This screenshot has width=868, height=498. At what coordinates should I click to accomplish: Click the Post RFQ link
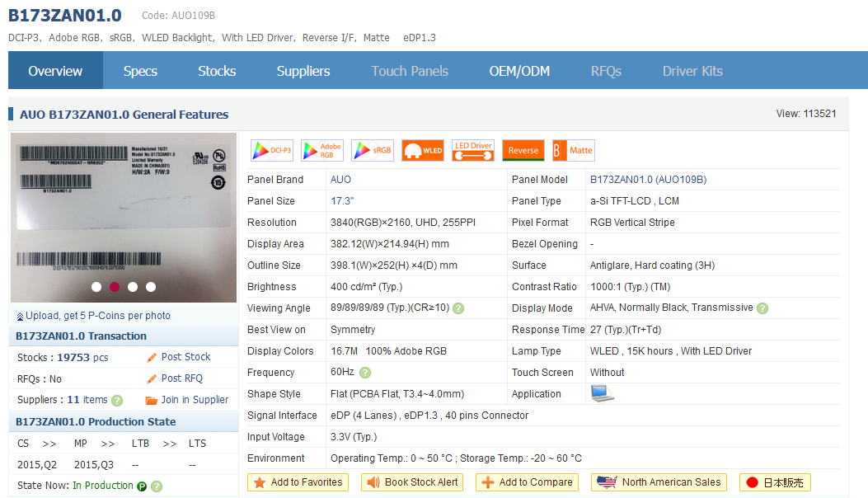pyautogui.click(x=181, y=378)
